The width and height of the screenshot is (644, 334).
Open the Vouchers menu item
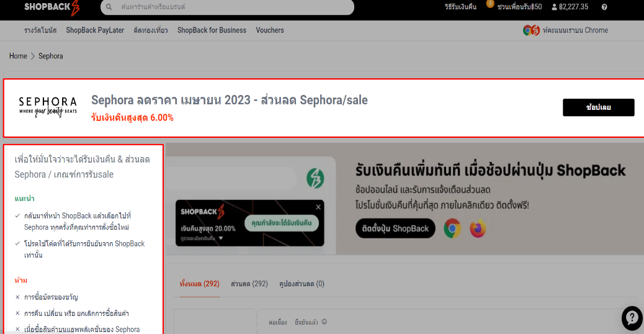coord(269,30)
